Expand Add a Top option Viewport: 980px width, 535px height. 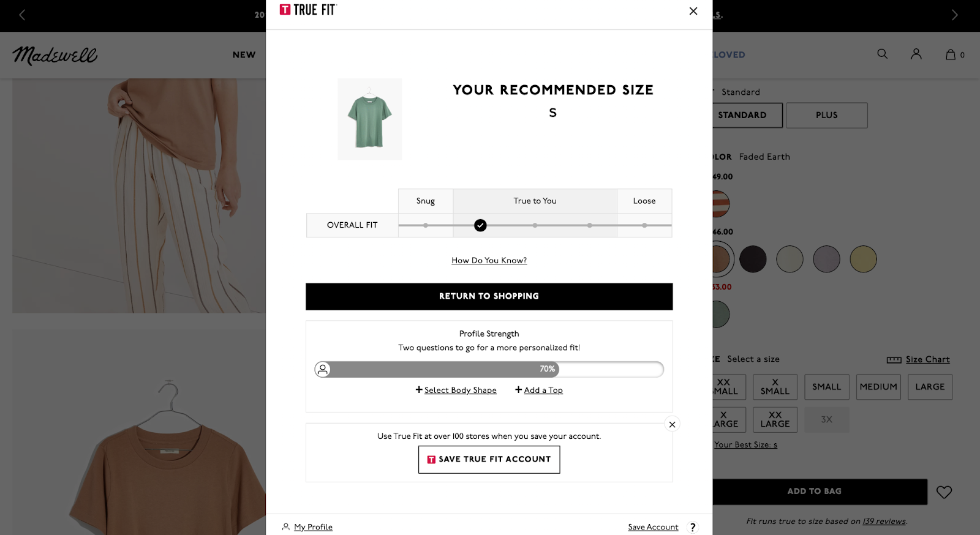(x=539, y=390)
